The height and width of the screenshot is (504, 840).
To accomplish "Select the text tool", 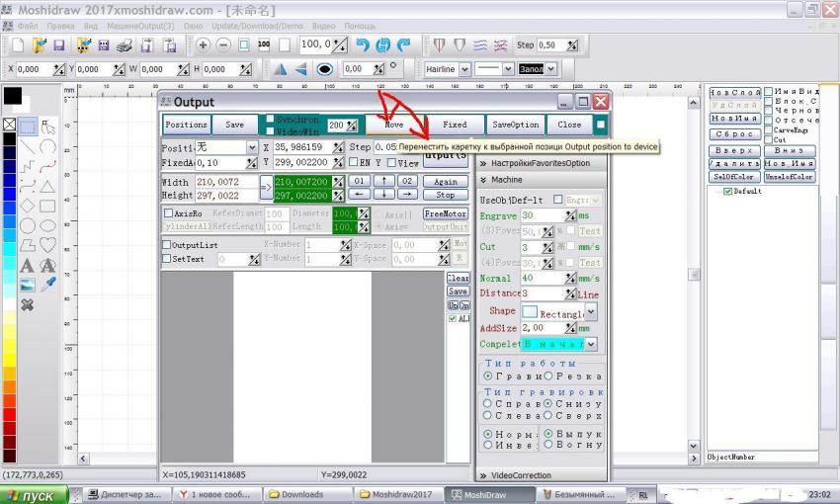I will click(x=27, y=265).
